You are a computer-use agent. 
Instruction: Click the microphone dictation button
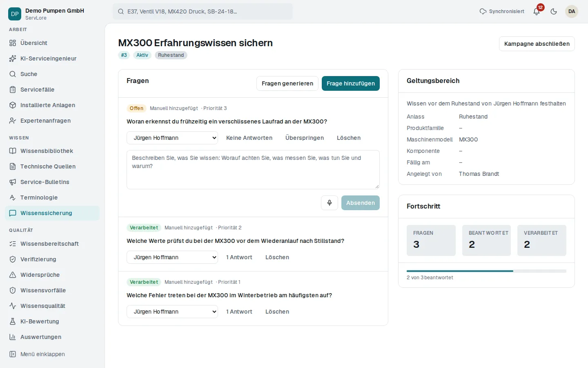(330, 203)
